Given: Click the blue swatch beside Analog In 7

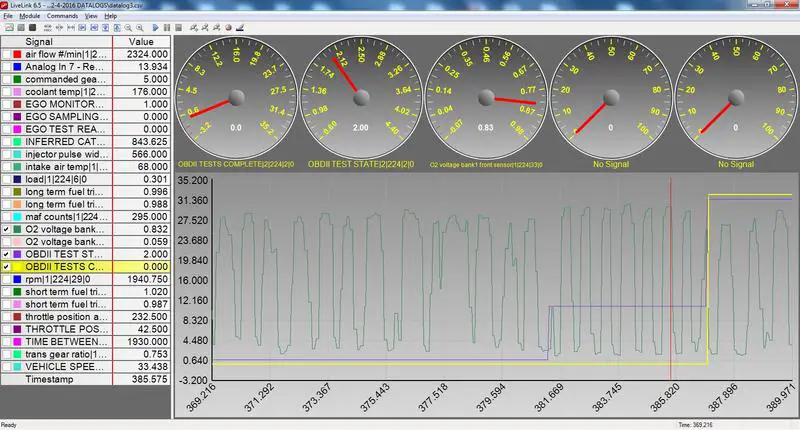Looking at the screenshot, I should (17, 67).
